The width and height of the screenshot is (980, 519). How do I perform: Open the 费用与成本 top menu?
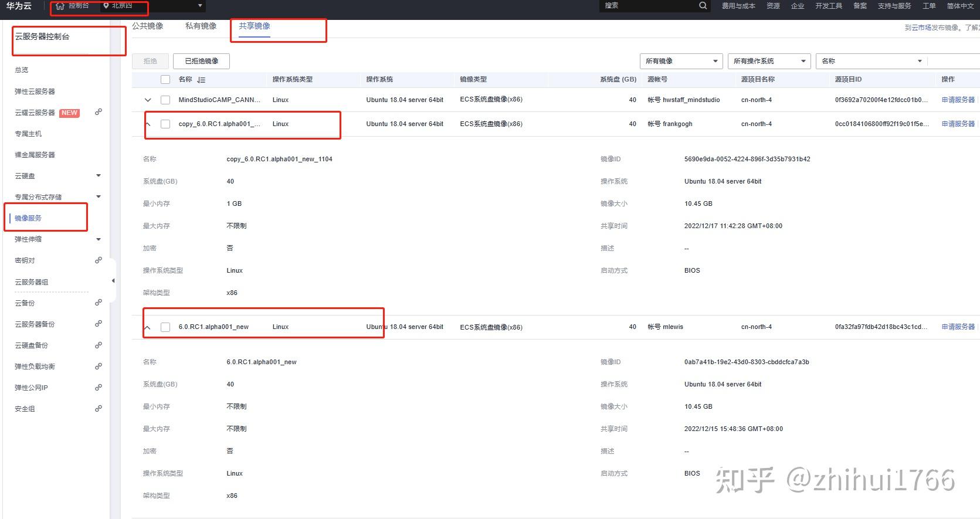tap(738, 6)
